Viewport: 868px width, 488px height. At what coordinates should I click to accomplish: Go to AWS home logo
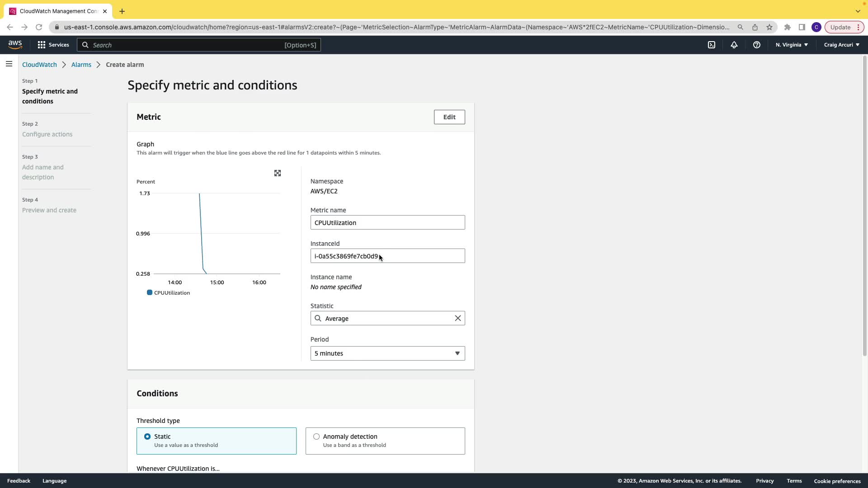click(x=15, y=44)
